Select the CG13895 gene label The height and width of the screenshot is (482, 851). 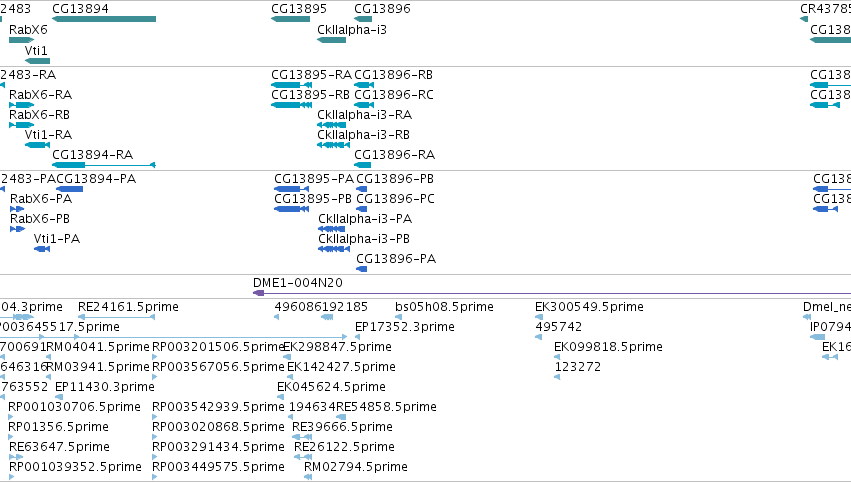coord(299,9)
